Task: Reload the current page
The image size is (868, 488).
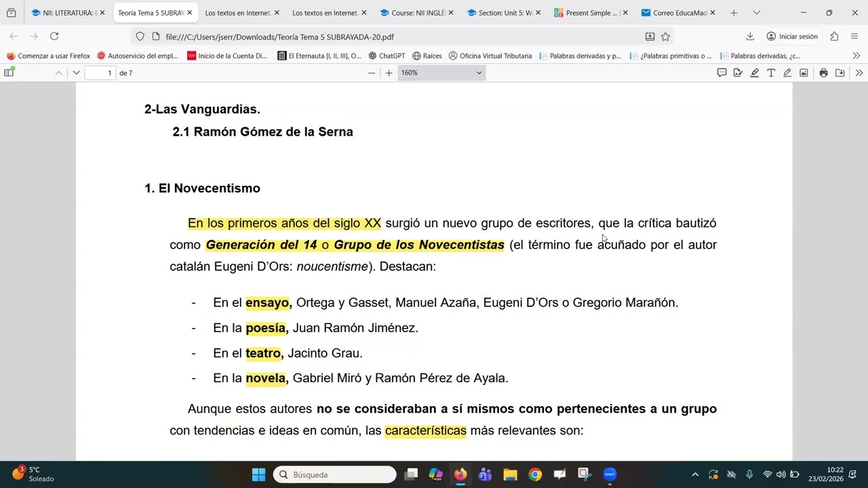Action: click(54, 37)
